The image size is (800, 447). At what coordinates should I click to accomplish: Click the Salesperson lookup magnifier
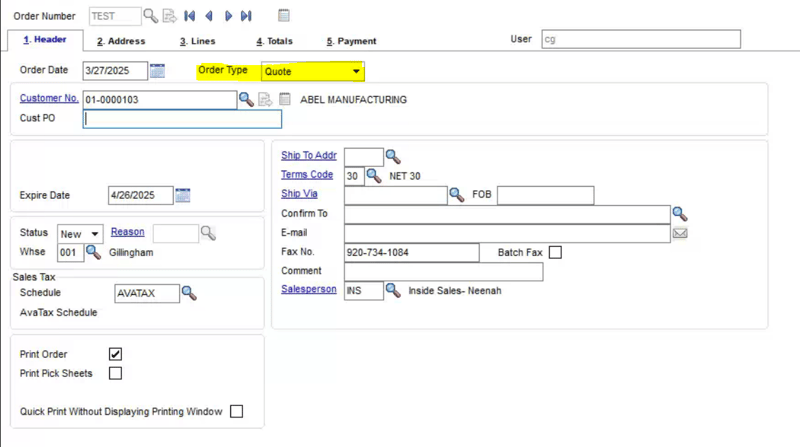click(x=393, y=290)
